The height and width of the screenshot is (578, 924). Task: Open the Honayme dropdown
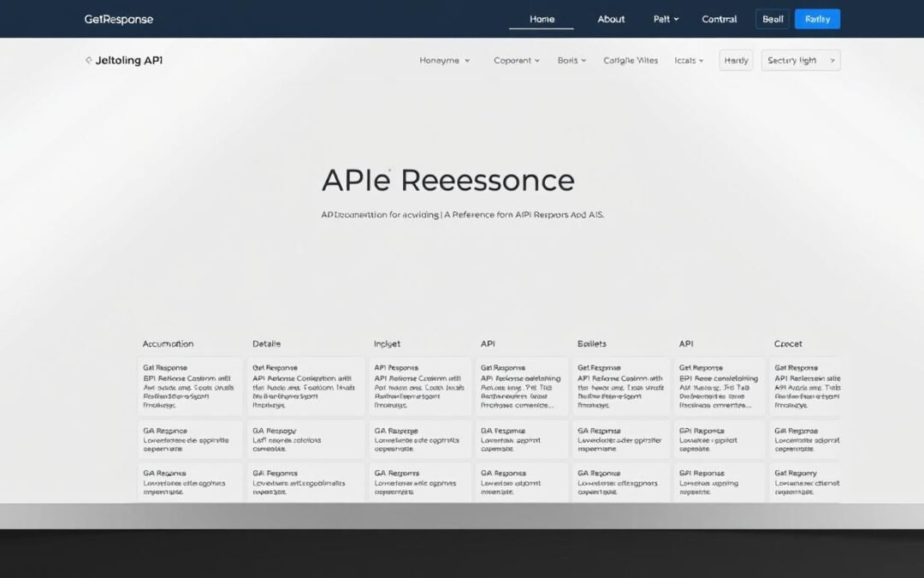click(445, 60)
